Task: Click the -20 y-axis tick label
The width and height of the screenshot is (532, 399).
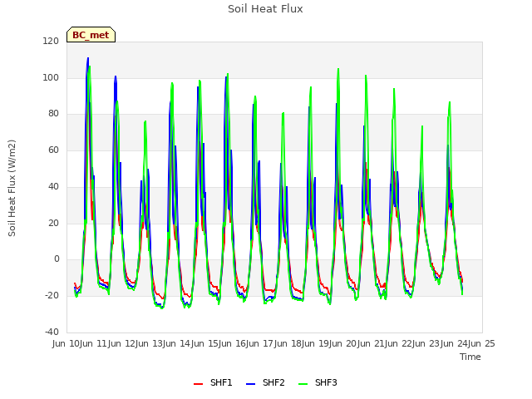Action: (x=52, y=296)
